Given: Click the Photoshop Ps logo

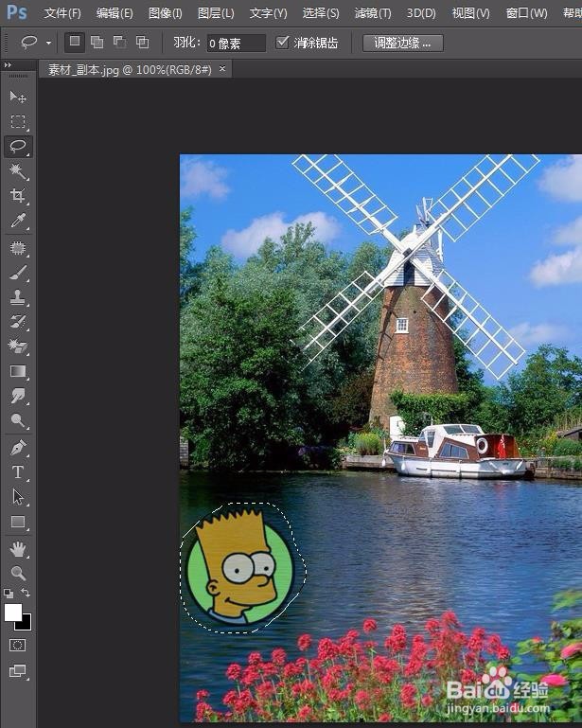Looking at the screenshot, I should pos(17,12).
